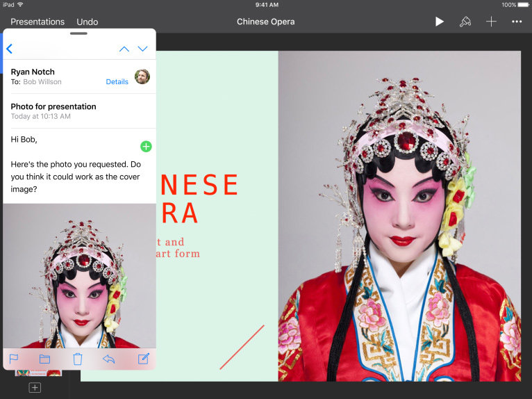Open the More options three-dot menu
Image resolution: width=532 pixels, height=399 pixels.
point(516,22)
